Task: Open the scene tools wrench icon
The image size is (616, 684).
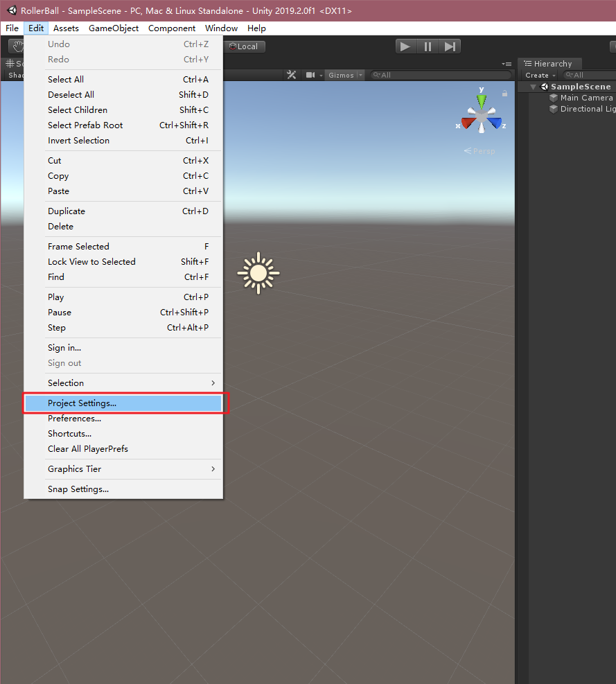Action: (292, 75)
